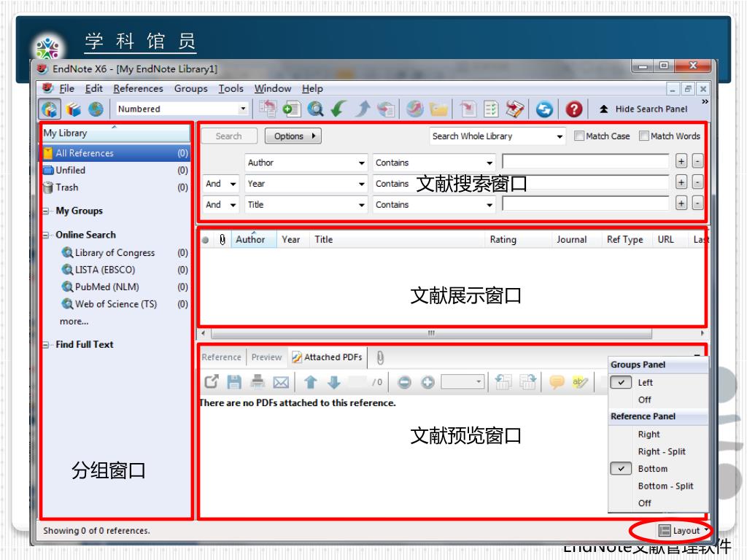Create a new reference with green plus icon
The image size is (747, 560).
pyautogui.click(x=291, y=109)
